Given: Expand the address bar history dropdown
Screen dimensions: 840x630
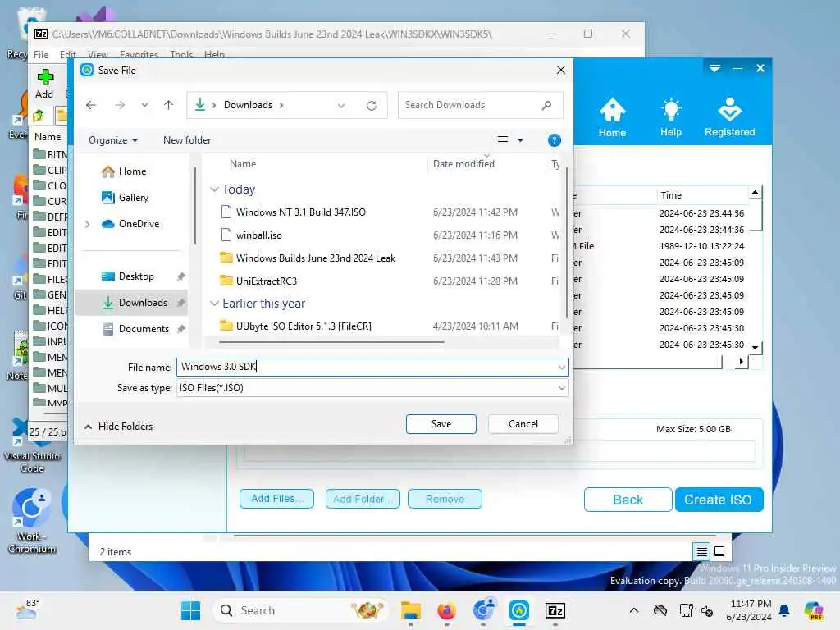Looking at the screenshot, I should (x=341, y=106).
